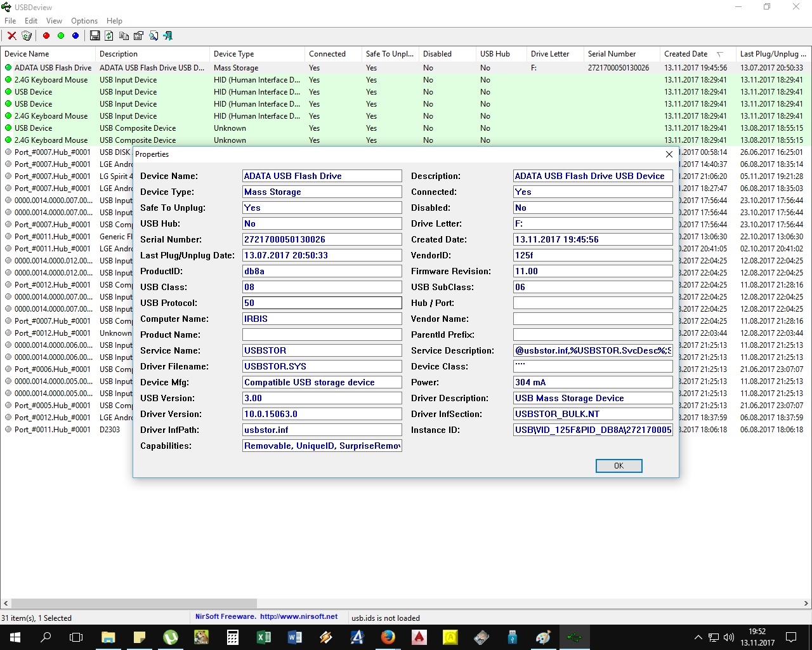
Task: Sort by the Serial Number column header
Action: tap(622, 54)
